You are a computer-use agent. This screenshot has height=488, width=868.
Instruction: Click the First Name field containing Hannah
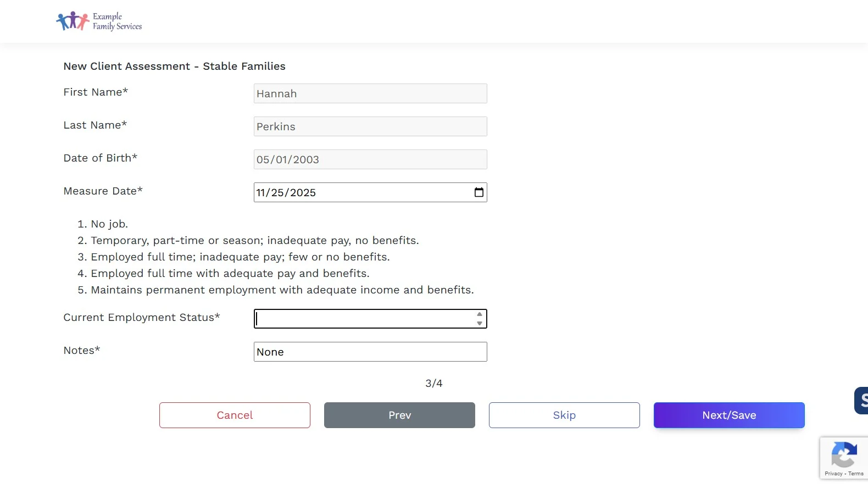[370, 93]
